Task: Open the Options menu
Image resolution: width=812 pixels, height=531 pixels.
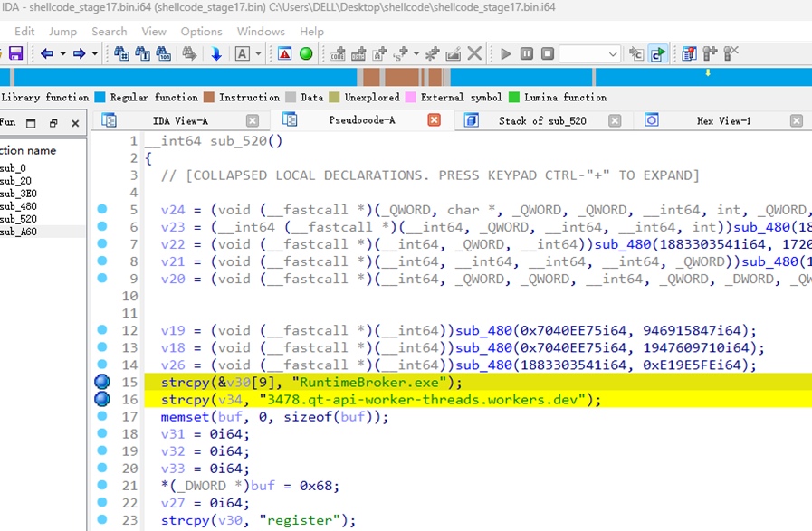Action: pyautogui.click(x=202, y=32)
